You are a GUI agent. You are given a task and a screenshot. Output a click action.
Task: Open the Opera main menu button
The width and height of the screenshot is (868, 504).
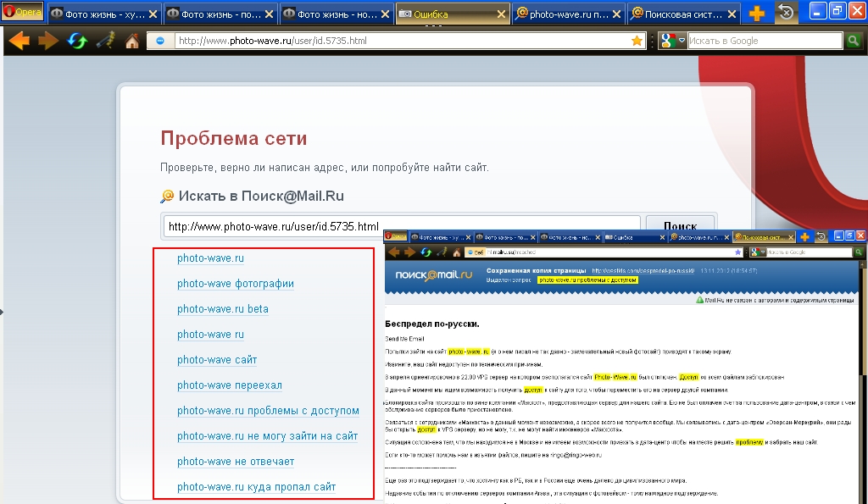(22, 13)
